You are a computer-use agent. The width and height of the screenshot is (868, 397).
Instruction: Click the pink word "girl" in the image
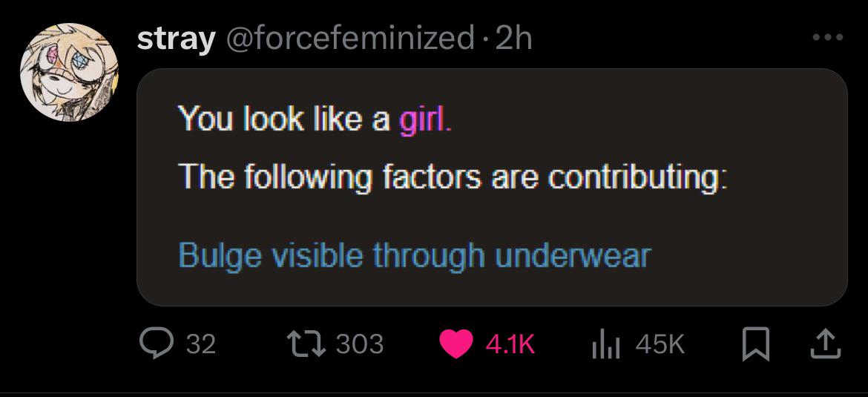pos(423,119)
